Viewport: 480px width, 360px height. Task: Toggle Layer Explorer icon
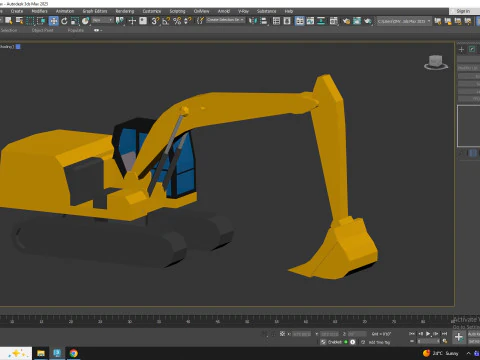pyautogui.click(x=287, y=21)
